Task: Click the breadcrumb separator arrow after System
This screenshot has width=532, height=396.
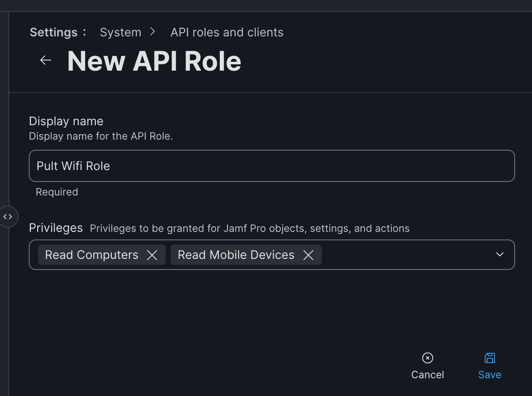Action: [x=152, y=32]
